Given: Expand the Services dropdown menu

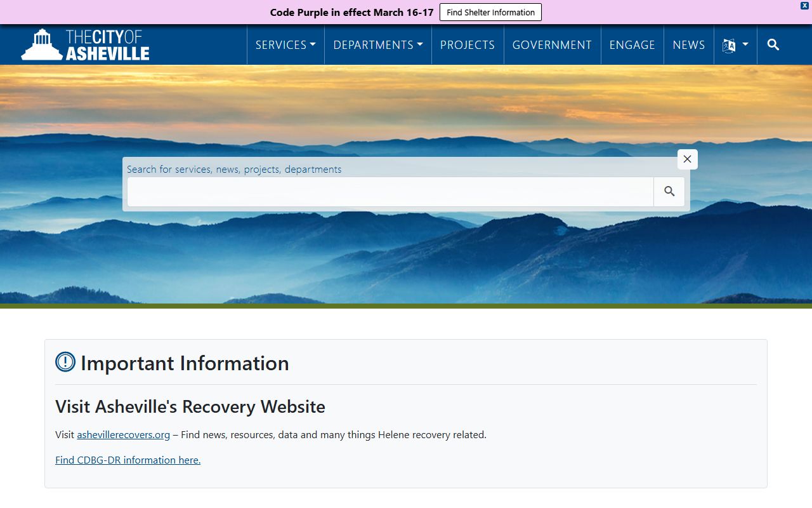Looking at the screenshot, I should pos(285,45).
